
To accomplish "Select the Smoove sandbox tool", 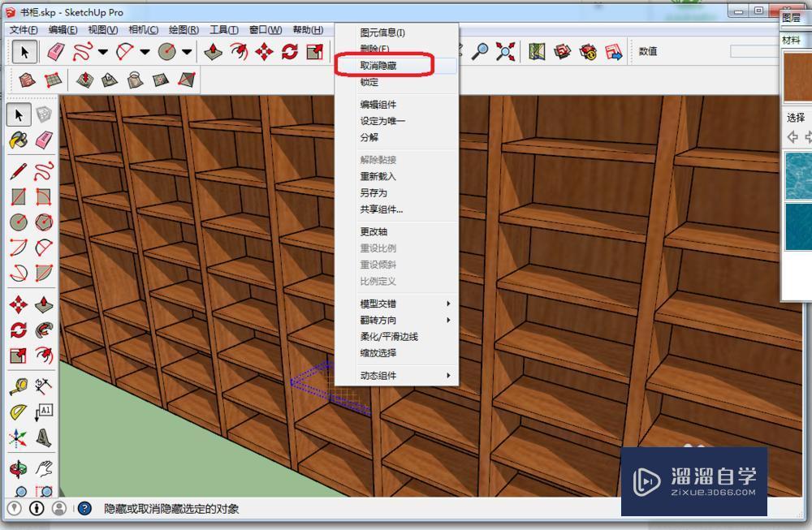I will 85,80.
